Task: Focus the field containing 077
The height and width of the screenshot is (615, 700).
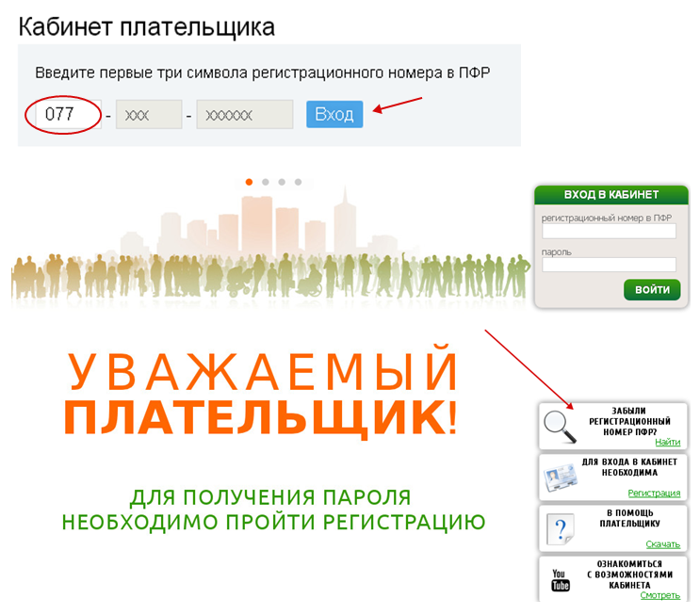Action: 66,115
